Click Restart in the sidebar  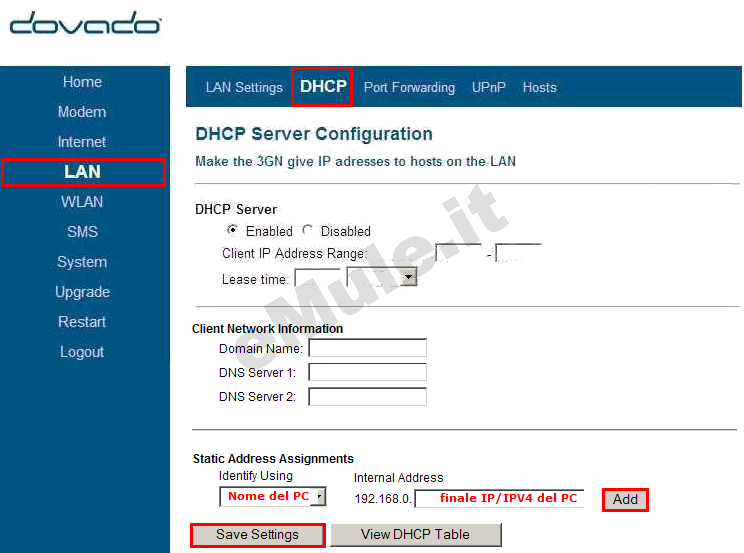(x=82, y=322)
